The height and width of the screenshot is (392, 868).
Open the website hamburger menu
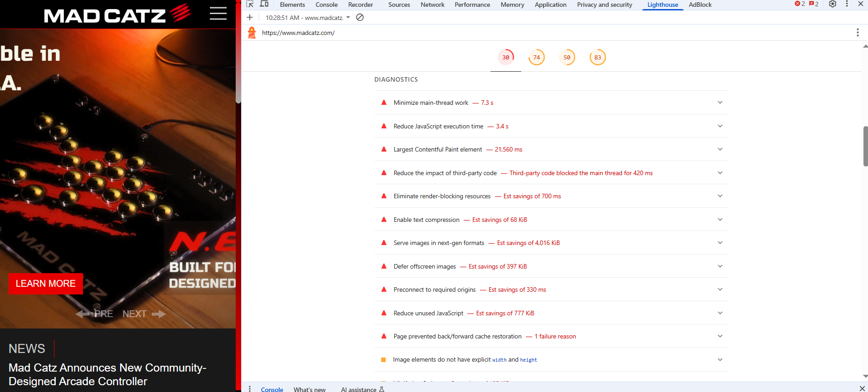218,14
